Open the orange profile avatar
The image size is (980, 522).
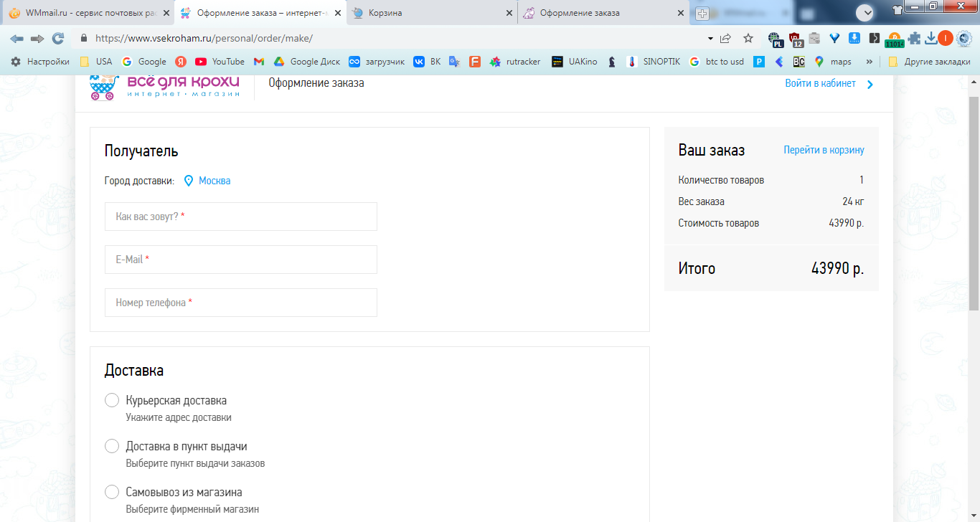pos(946,38)
